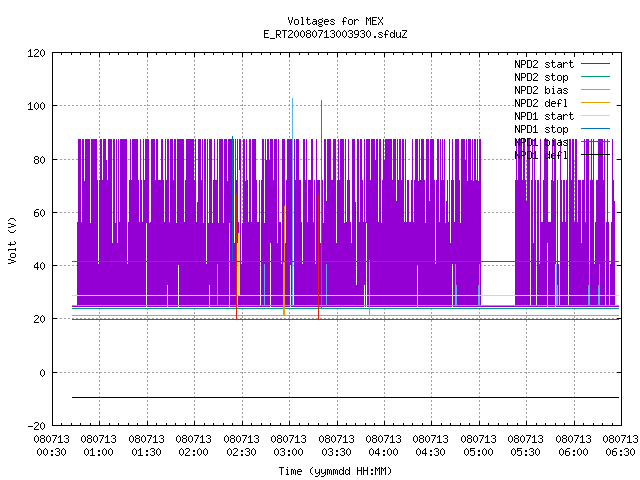Pick the light blue line sample beside NPD2 bias
Screen dimensions: 640x480
tap(596, 89)
